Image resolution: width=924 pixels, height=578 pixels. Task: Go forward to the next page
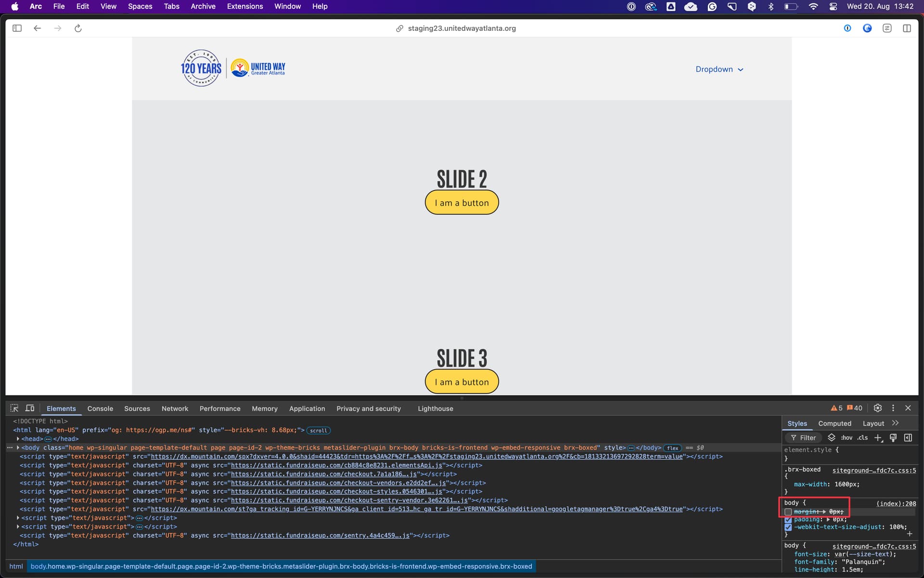click(x=58, y=28)
